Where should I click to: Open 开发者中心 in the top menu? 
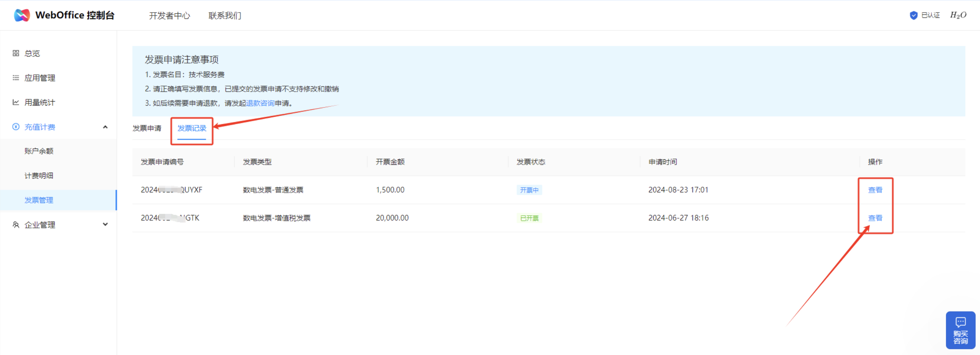coord(170,16)
